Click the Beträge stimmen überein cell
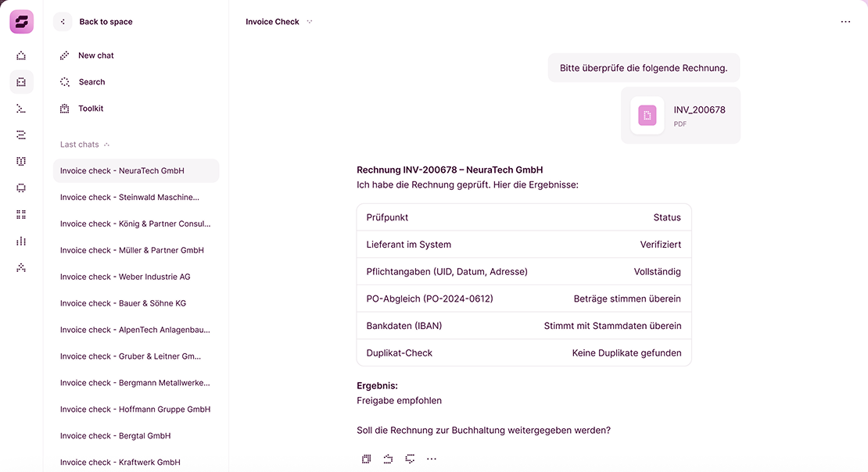Viewport: 868px width, 472px height. click(627, 299)
